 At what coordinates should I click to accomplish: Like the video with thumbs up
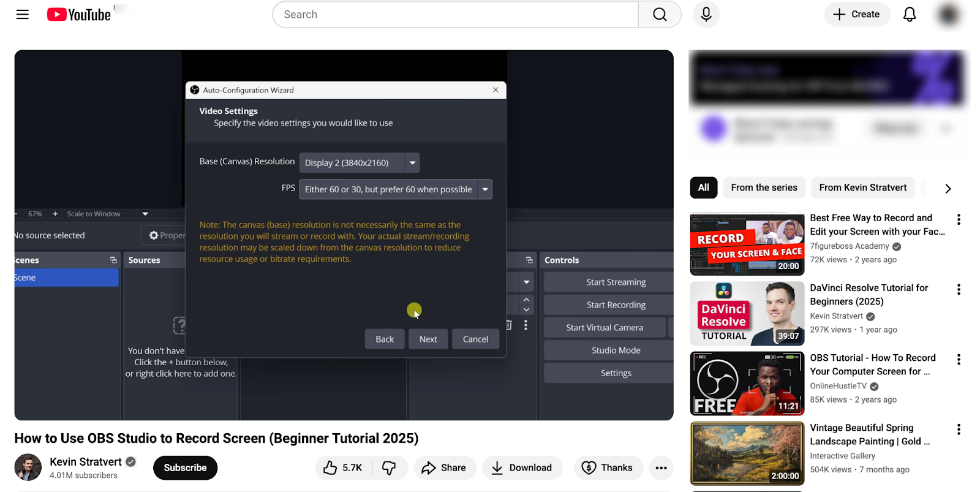(343, 467)
